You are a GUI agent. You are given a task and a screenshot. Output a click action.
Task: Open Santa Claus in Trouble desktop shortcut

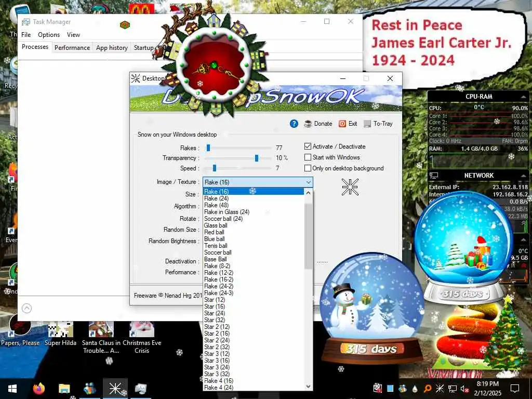[101, 337]
